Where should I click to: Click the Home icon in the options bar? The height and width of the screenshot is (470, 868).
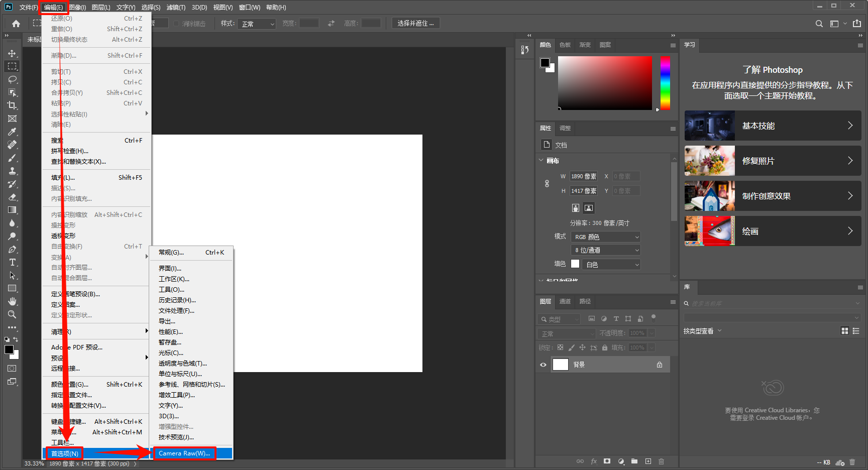pos(16,23)
